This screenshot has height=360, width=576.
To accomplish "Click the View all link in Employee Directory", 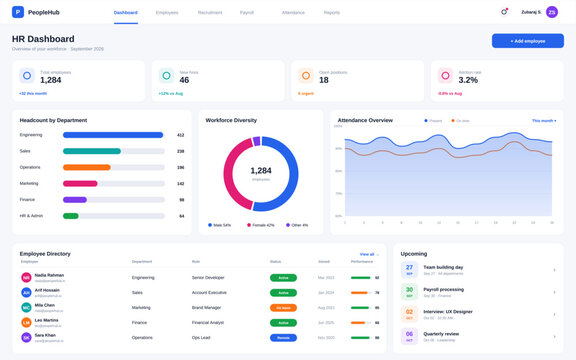I will (369, 254).
